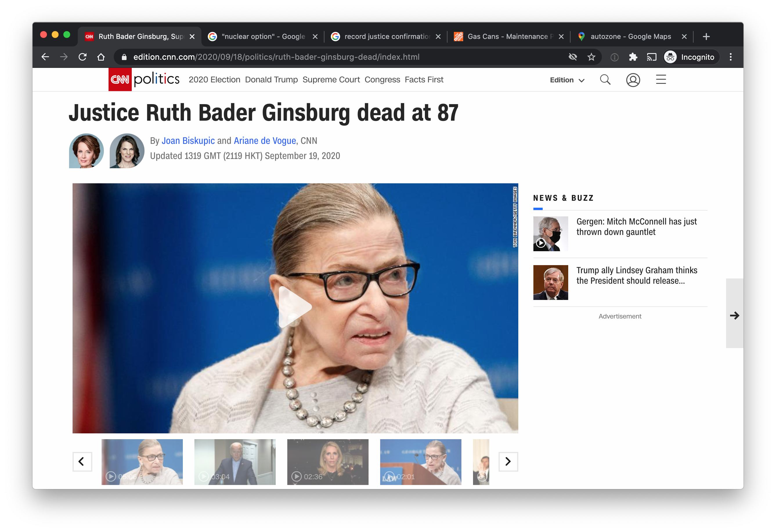Show previous videos in the carousel
The height and width of the screenshot is (532, 776).
click(x=82, y=462)
